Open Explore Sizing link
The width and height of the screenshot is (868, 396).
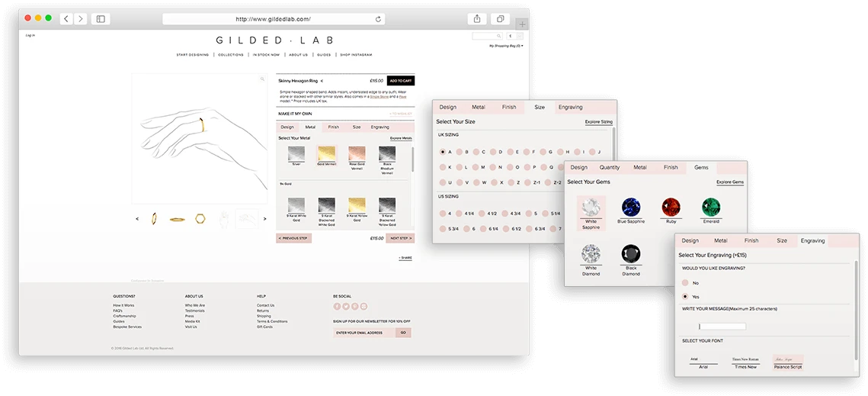point(598,121)
